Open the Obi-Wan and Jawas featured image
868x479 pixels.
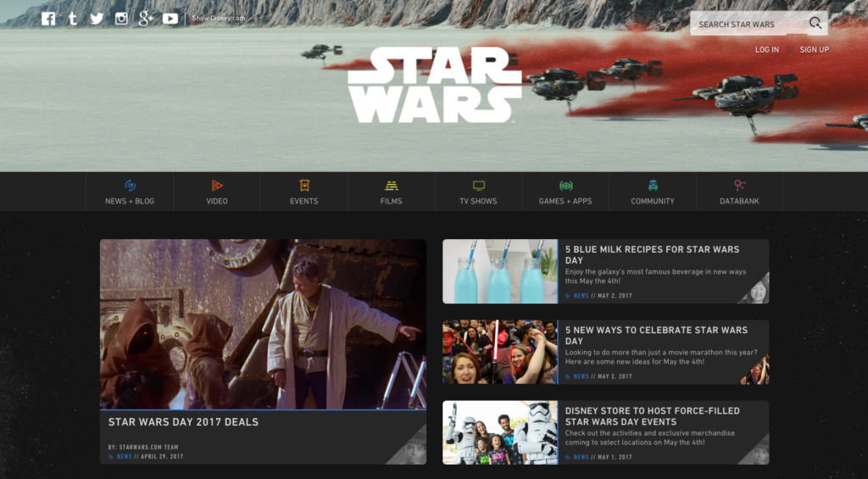pos(263,324)
